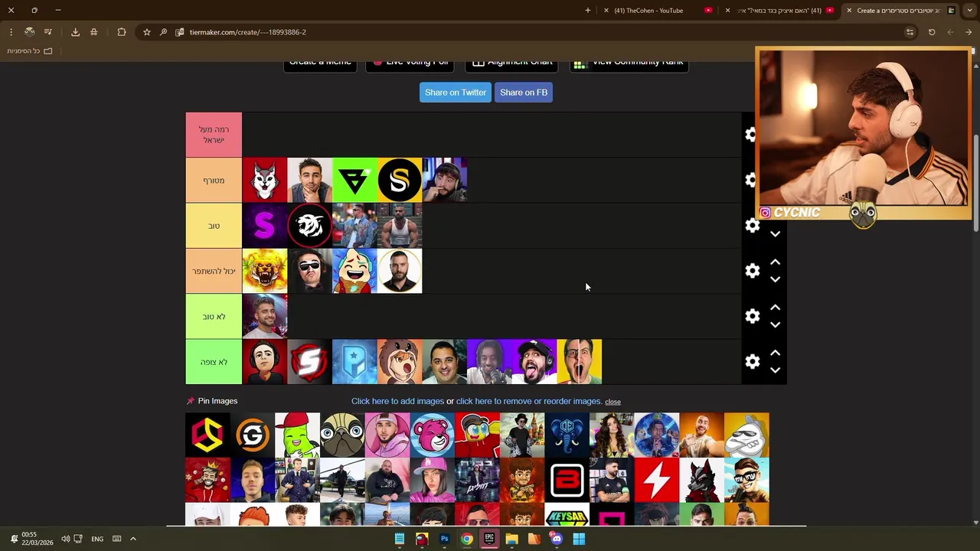The width and height of the screenshot is (980, 551).
Task: Select the Create a tier list tab
Action: (x=901, y=10)
